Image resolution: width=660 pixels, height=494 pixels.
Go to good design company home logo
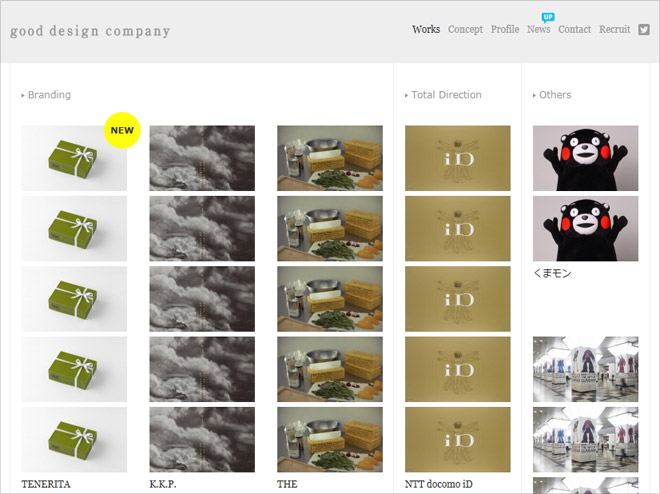click(x=90, y=31)
